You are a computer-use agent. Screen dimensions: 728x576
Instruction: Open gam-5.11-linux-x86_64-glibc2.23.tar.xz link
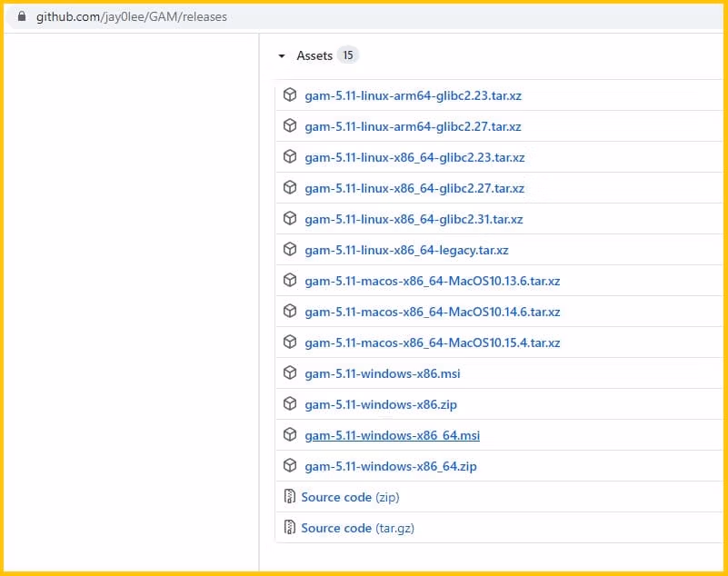tap(414, 157)
